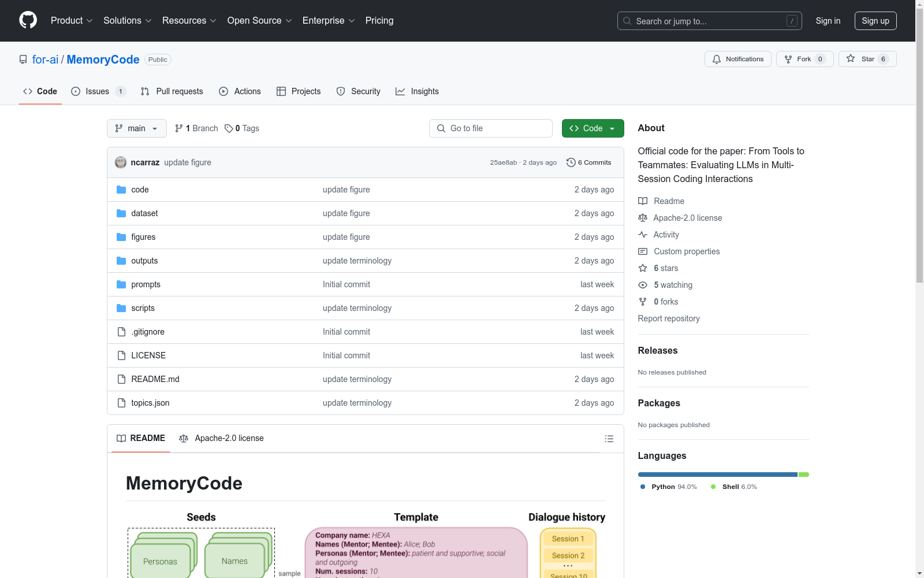Open the Actions tab

point(240,91)
